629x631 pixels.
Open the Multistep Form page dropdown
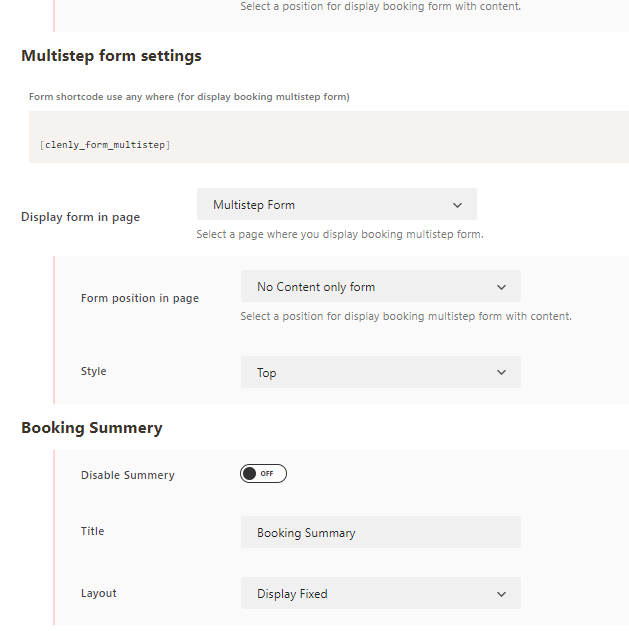click(337, 204)
